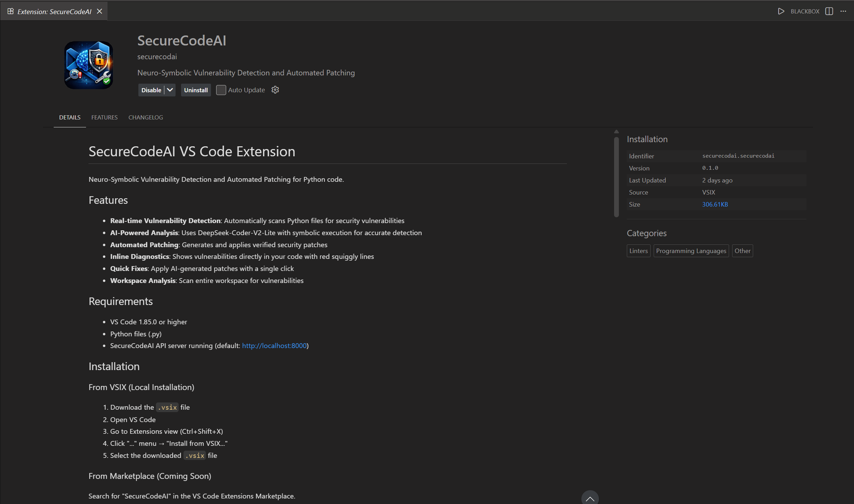The image size is (854, 504).
Task: Click the extensions icon in the tab
Action: click(x=10, y=11)
